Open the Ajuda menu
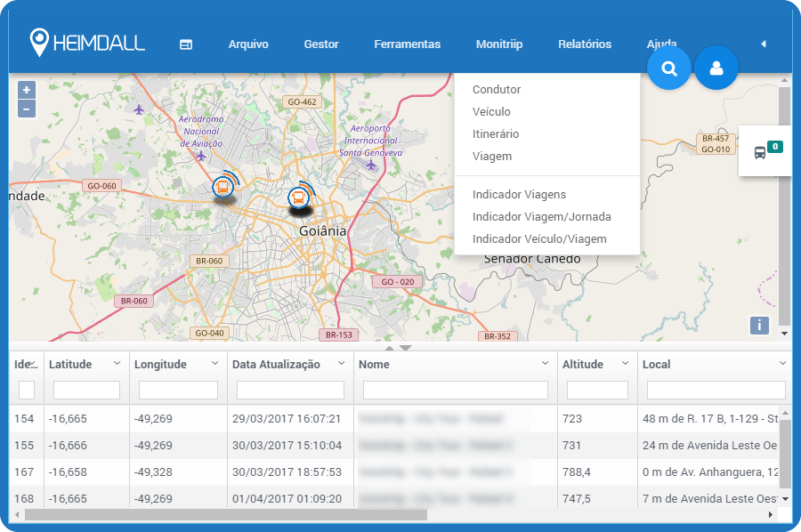Screen dimensions: 801x532 coord(661,44)
